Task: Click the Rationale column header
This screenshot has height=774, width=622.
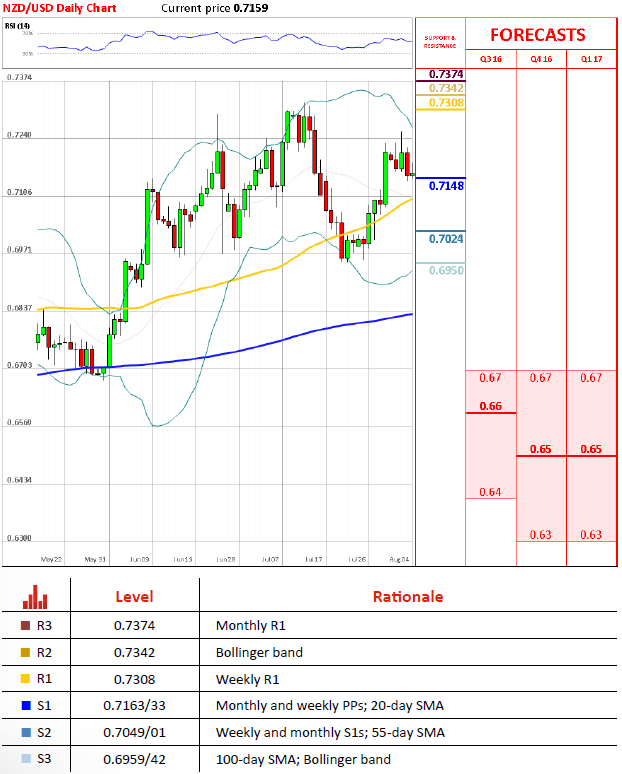Action: coord(407,597)
